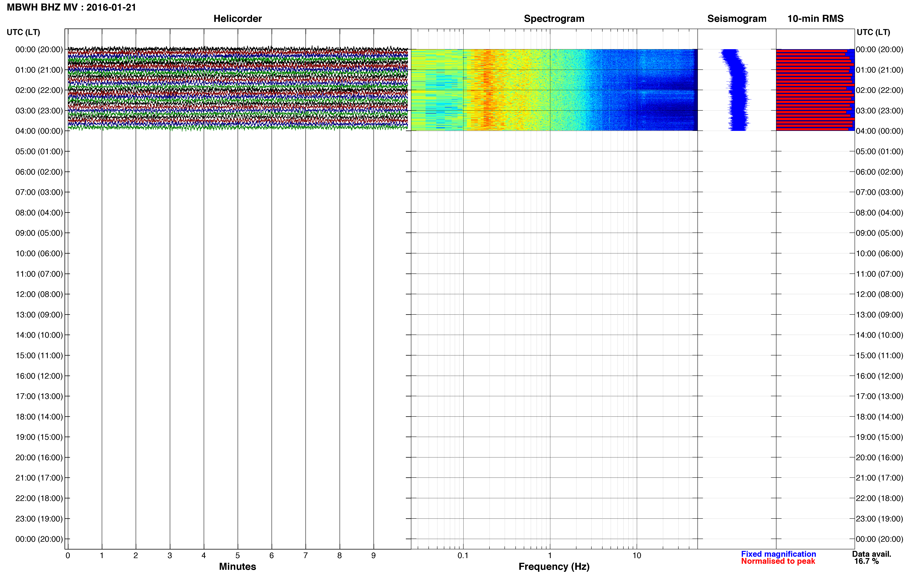Select the left 15:00 (11:00) time label

(x=39, y=355)
